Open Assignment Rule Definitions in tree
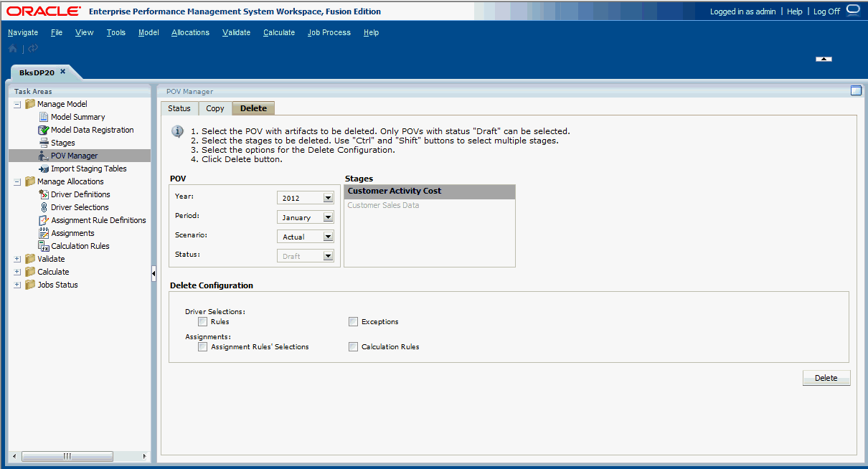868x469 pixels. pyautogui.click(x=98, y=220)
